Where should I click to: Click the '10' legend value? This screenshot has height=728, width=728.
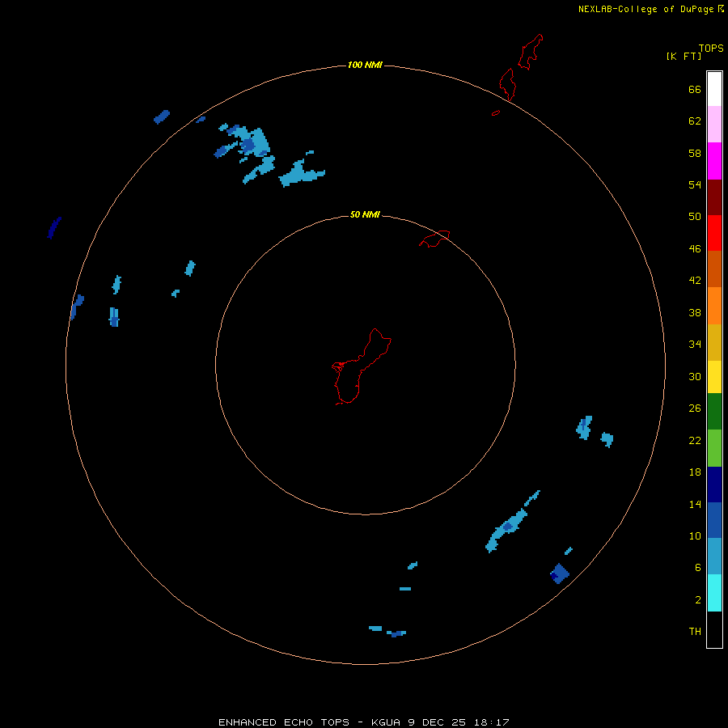[x=695, y=535]
